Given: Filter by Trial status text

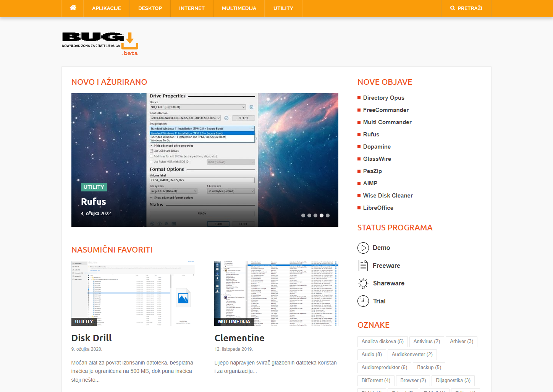Looking at the screenshot, I should tap(379, 301).
